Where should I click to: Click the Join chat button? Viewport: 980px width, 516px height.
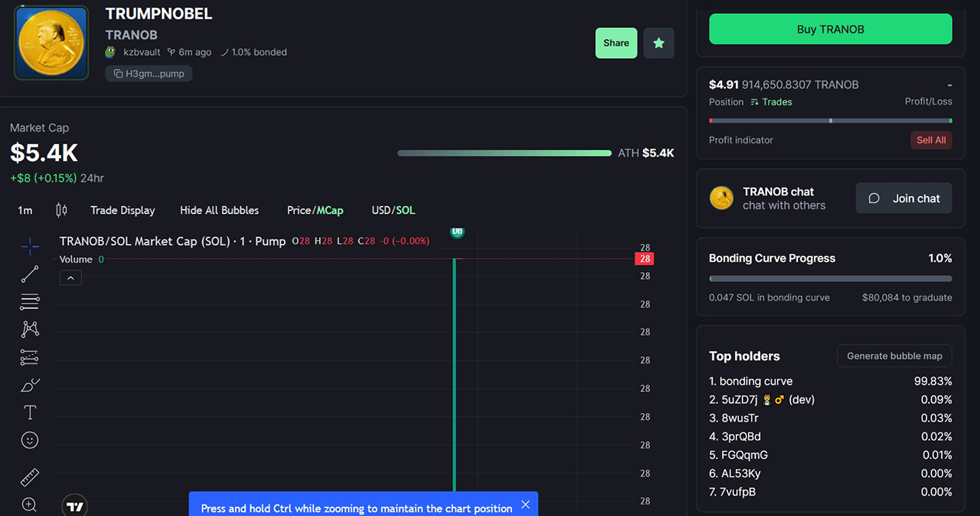pos(904,198)
